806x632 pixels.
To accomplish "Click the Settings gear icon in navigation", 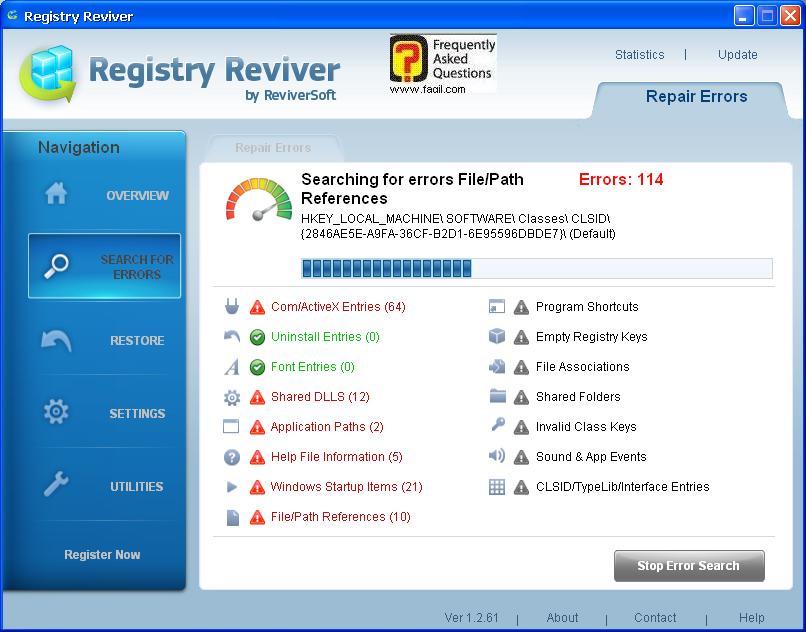I will (x=56, y=412).
